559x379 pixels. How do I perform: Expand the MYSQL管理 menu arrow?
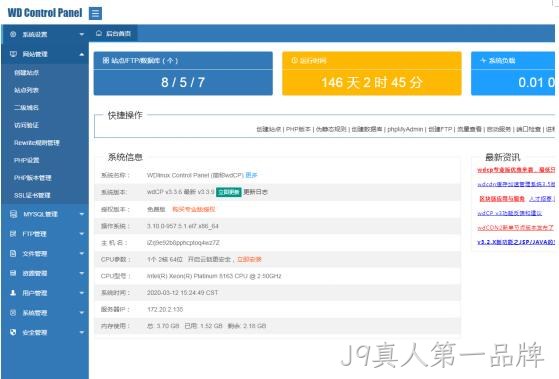pos(82,214)
